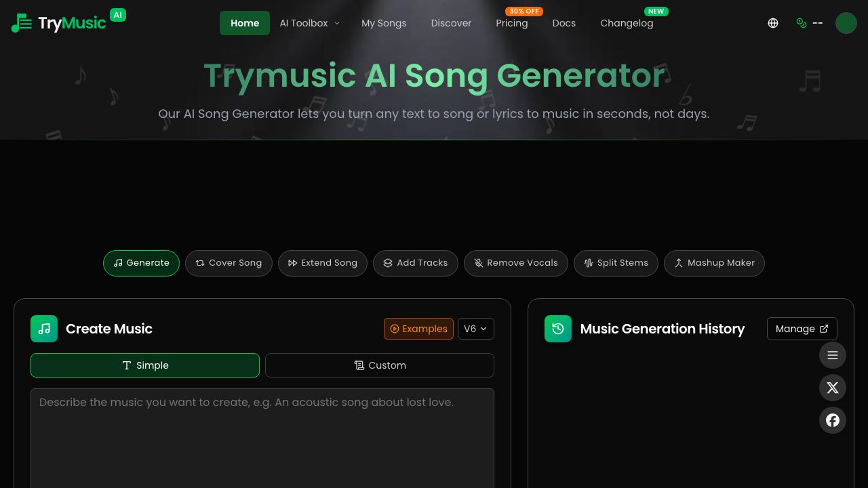Click the AI badge beside the logo
The height and width of the screenshot is (488, 868).
[x=118, y=14]
